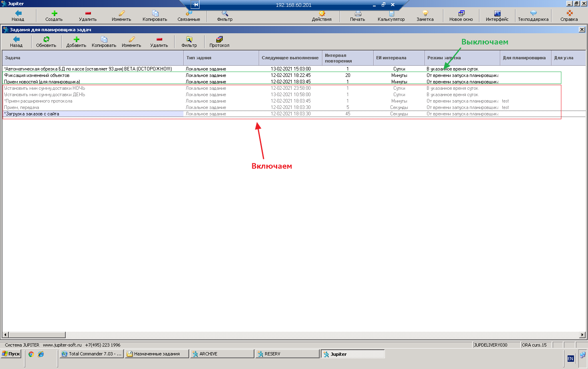Open the Пуск start button
The width and height of the screenshot is (588, 369).
point(11,354)
